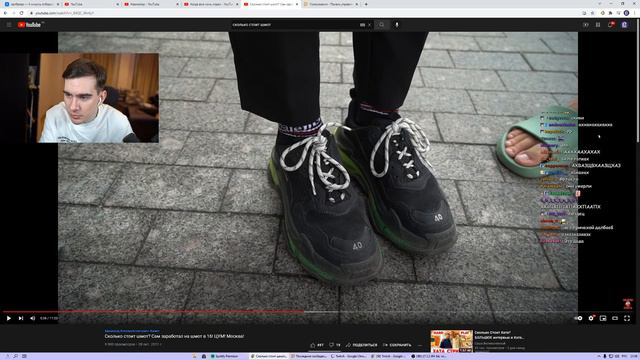Click the YouTube search magnifier button
The width and height of the screenshot is (640, 360).
click(382, 25)
